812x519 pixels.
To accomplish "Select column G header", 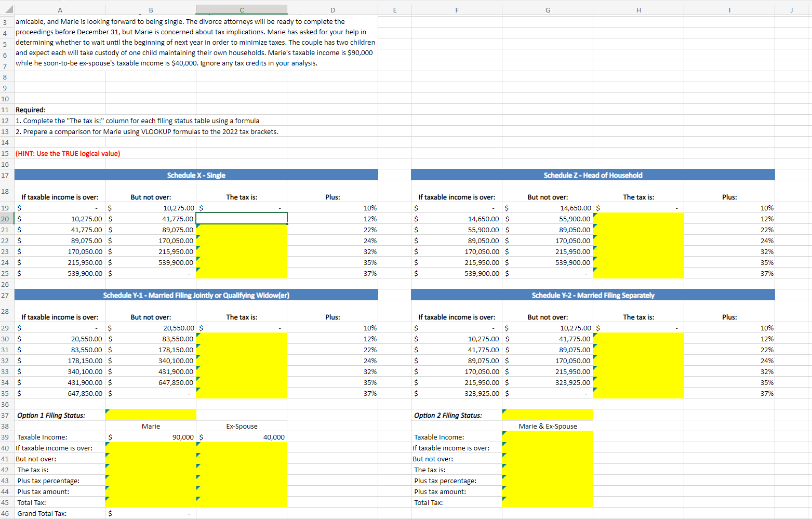I will tap(548, 10).
